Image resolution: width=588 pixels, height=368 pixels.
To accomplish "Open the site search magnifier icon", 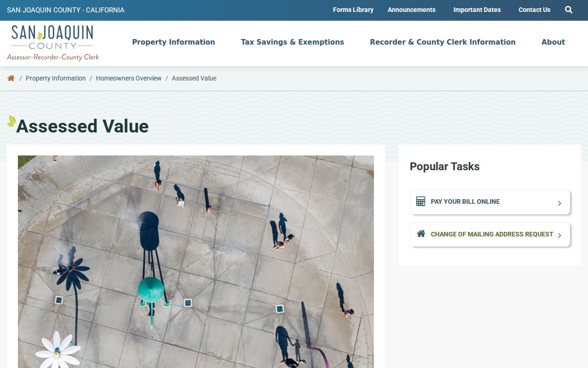I will (569, 10).
